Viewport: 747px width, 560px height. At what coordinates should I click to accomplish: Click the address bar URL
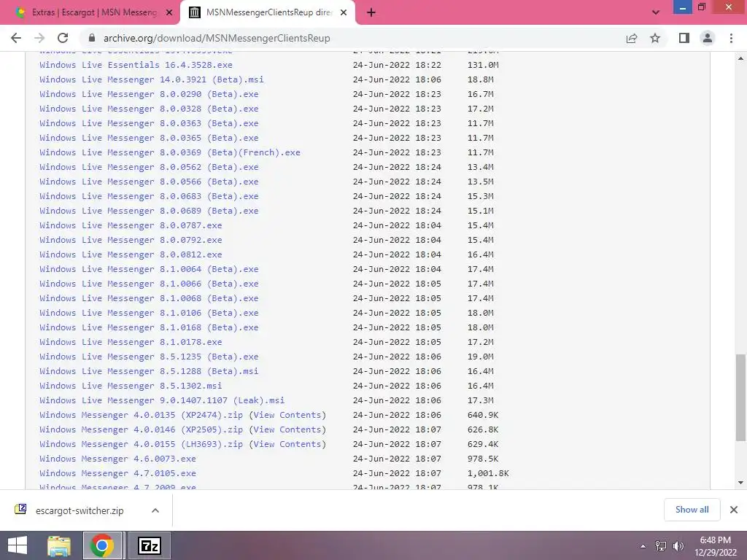click(217, 38)
